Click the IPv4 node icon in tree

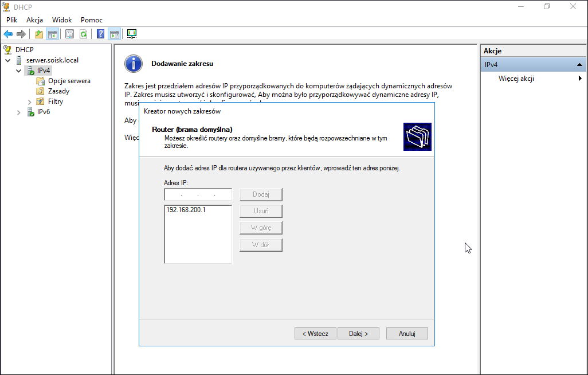pyautogui.click(x=31, y=70)
